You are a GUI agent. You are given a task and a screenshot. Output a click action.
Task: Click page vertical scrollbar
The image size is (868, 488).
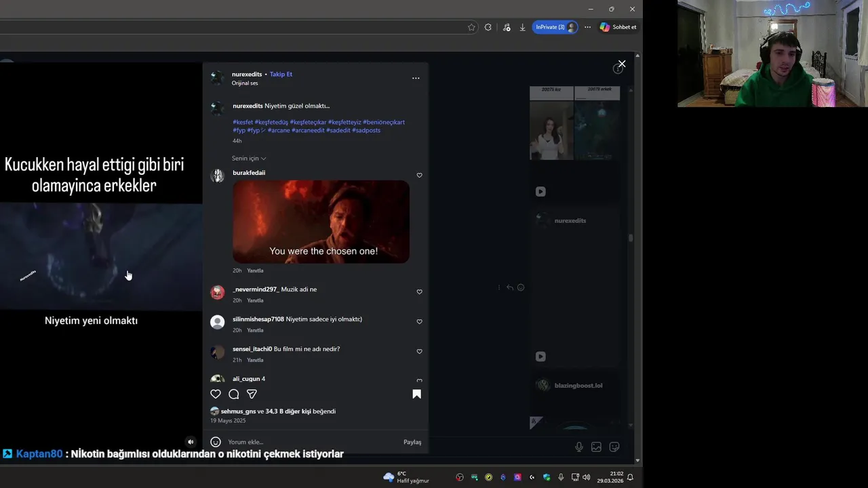pyautogui.click(x=637, y=258)
